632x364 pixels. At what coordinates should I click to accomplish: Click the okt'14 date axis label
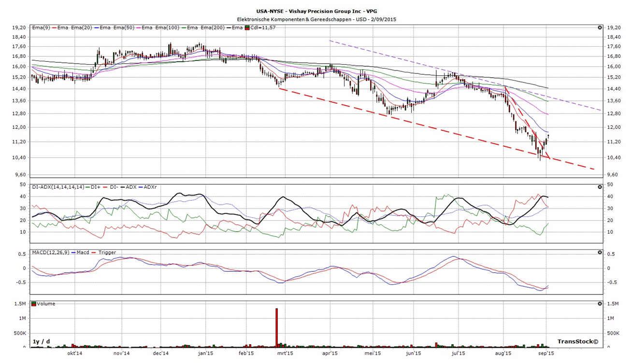(75, 353)
